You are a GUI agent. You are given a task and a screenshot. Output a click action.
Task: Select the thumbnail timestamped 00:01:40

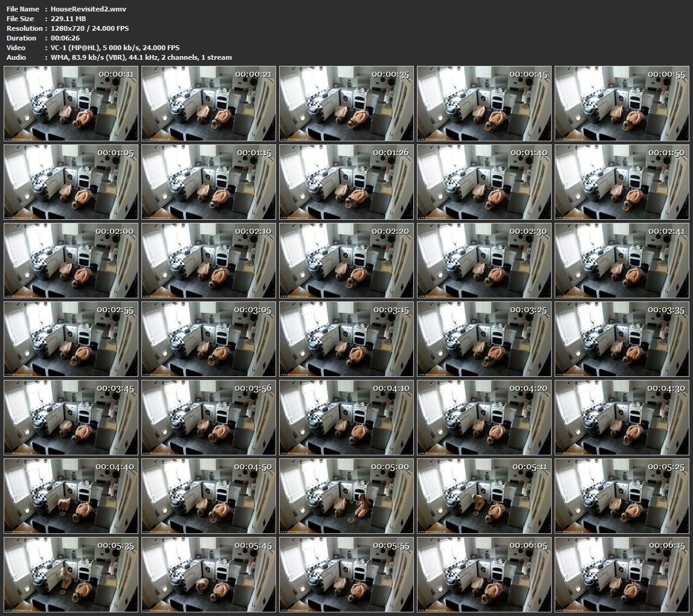coord(484,182)
